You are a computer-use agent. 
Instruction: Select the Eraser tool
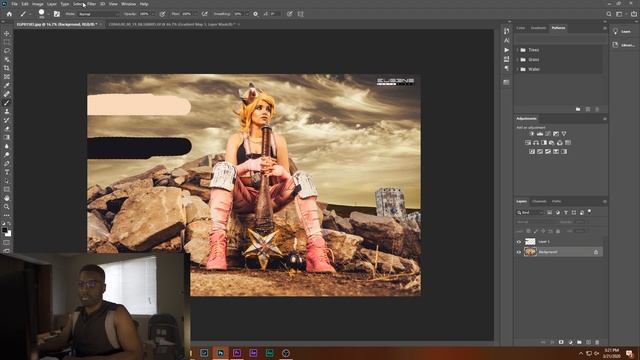pos(7,129)
